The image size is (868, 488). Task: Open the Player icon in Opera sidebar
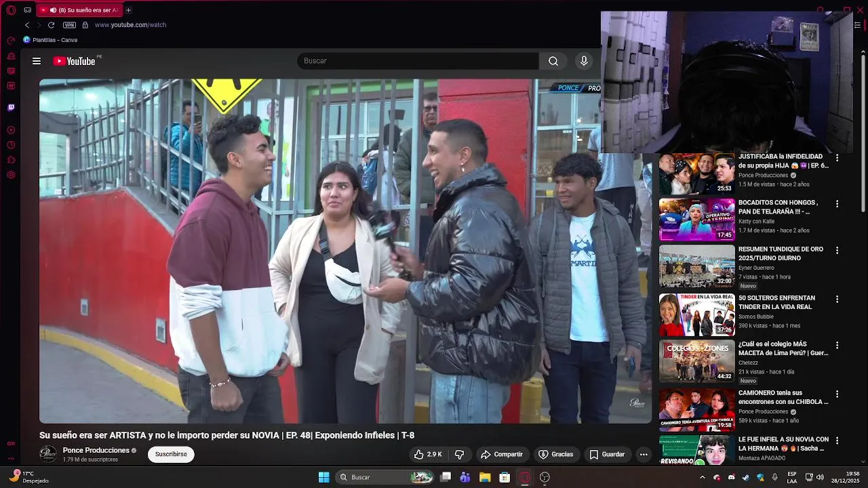point(11,130)
